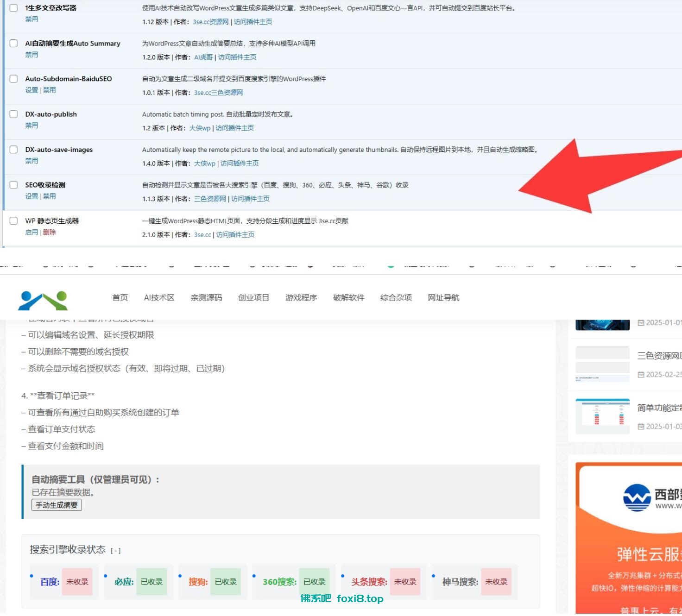682x616 pixels.
Task: Go to the AI技术区 menu item
Action: [x=159, y=298]
